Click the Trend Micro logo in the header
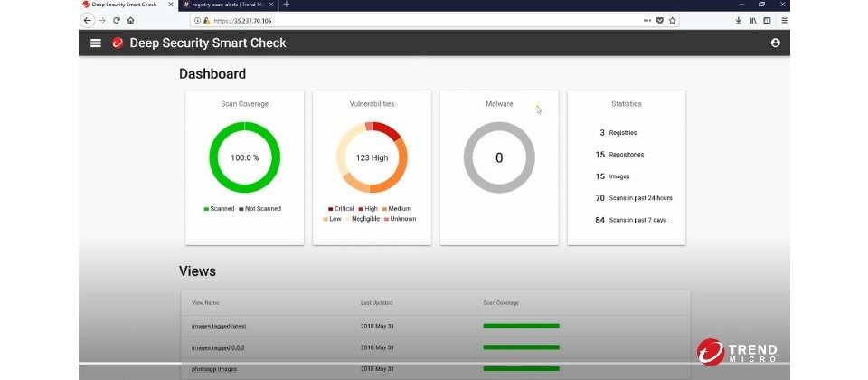This screenshot has height=380, width=868. [x=118, y=43]
